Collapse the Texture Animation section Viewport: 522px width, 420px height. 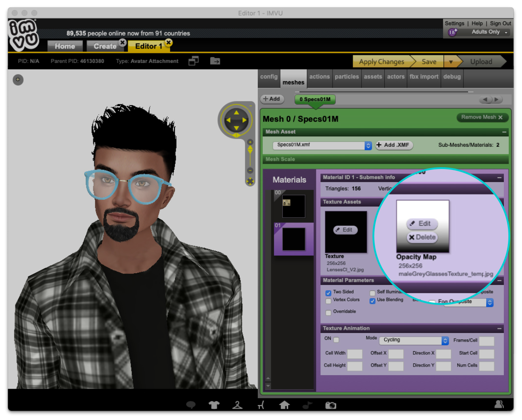click(499, 328)
